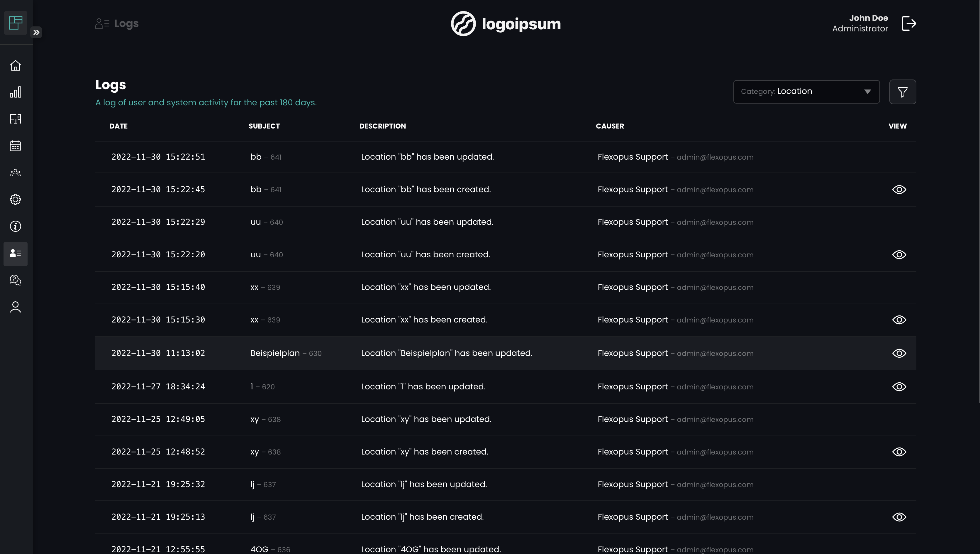View details of Beispielplan updated log entry
The height and width of the screenshot is (554, 980).
click(899, 353)
